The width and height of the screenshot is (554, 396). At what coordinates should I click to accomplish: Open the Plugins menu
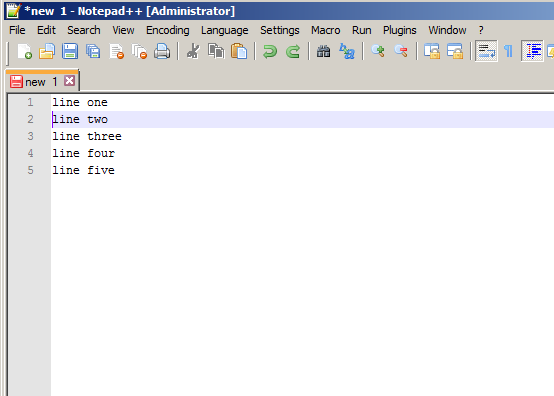click(x=400, y=30)
